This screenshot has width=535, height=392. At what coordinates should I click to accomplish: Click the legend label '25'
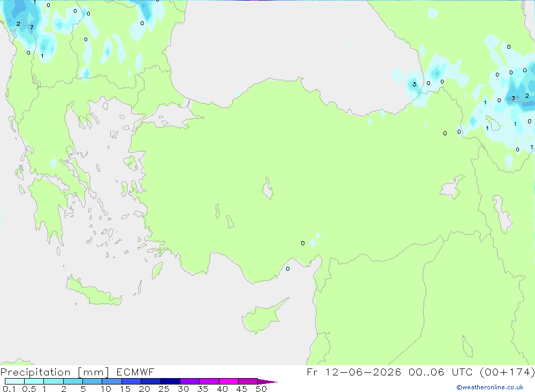tap(164, 389)
